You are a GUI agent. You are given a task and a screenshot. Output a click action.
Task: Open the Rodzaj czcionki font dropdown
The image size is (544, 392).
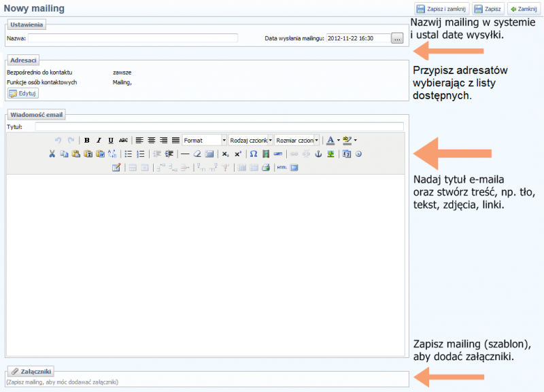(250, 140)
